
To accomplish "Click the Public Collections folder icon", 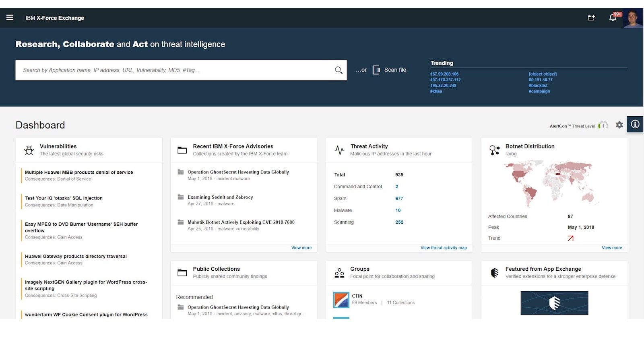I will pyautogui.click(x=182, y=273).
